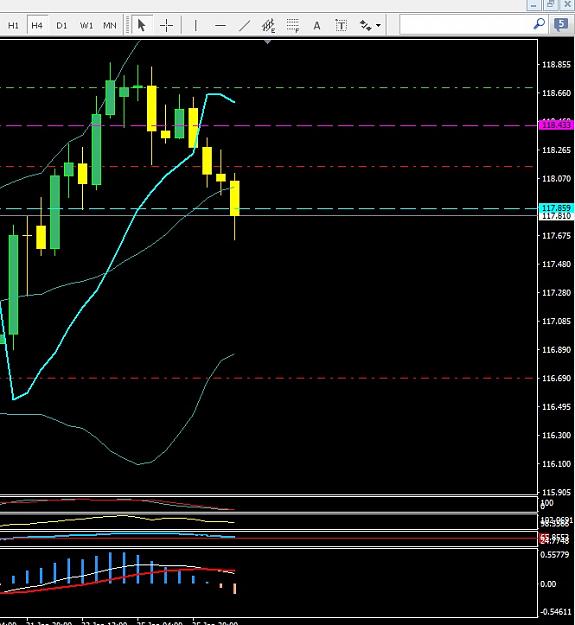Activate the crosshair tool

[166, 26]
